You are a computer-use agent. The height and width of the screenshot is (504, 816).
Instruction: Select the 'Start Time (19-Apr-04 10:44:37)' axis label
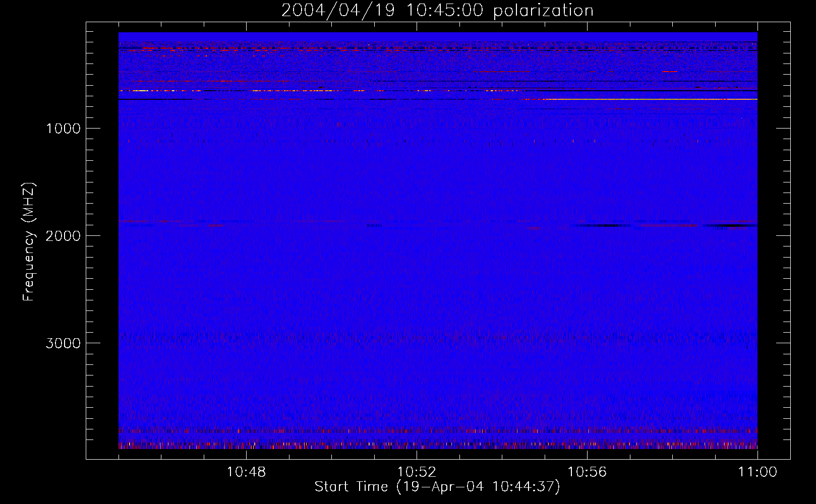437,487
